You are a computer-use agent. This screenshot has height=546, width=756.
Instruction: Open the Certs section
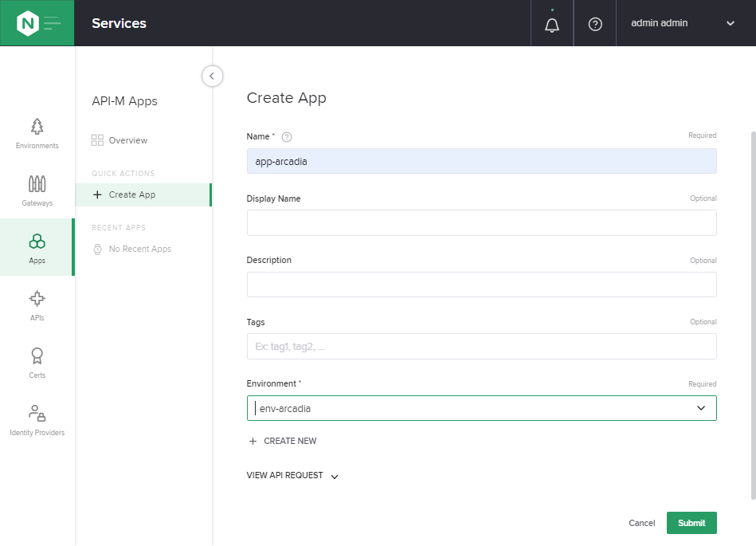(37, 363)
